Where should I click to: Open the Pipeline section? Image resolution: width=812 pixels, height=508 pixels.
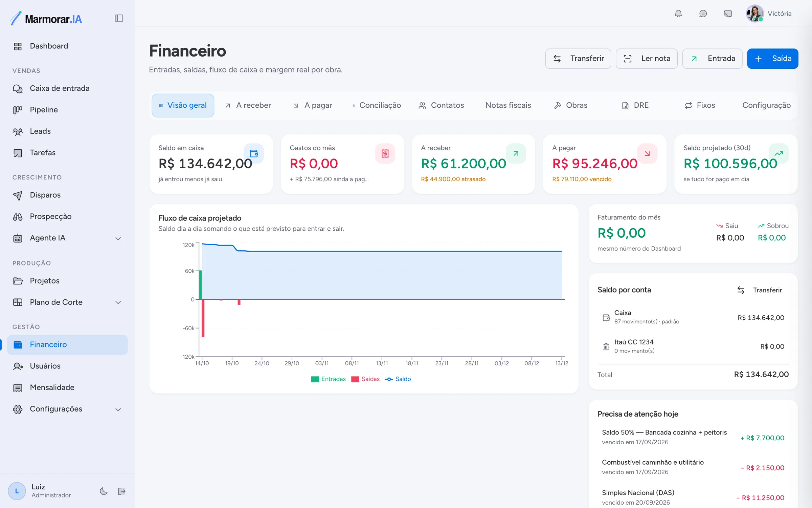pos(67,110)
